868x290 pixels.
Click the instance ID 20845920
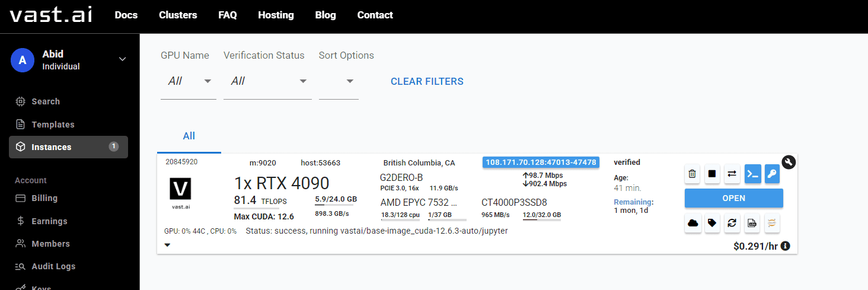(181, 161)
